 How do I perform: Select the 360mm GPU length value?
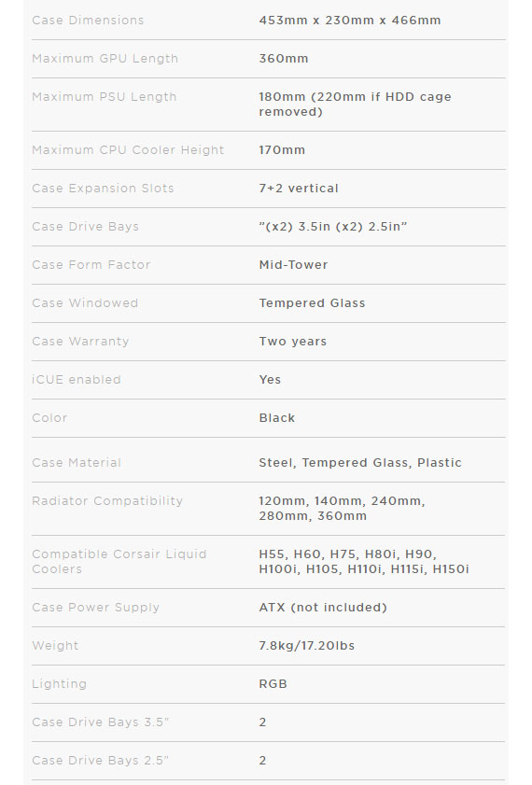(x=283, y=59)
